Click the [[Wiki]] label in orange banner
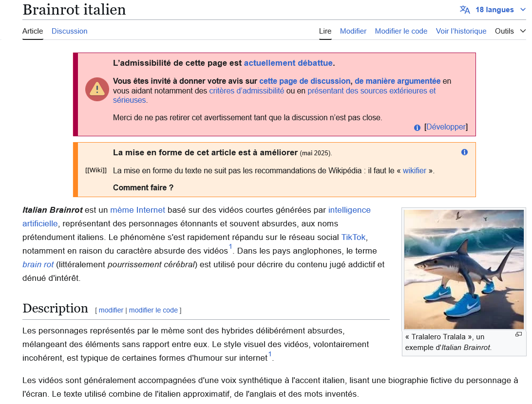This screenshot has height=404, width=532. pyautogui.click(x=95, y=170)
